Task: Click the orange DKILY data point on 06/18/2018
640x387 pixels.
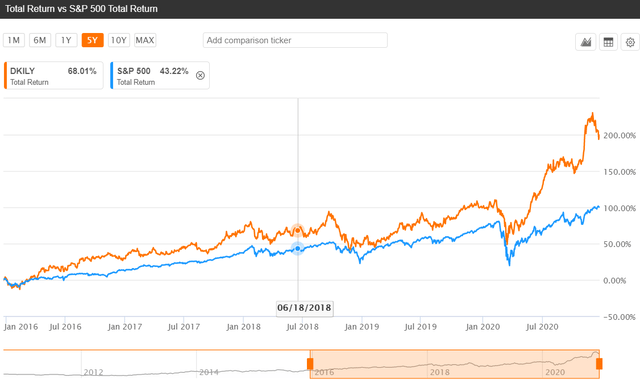Action: click(298, 231)
